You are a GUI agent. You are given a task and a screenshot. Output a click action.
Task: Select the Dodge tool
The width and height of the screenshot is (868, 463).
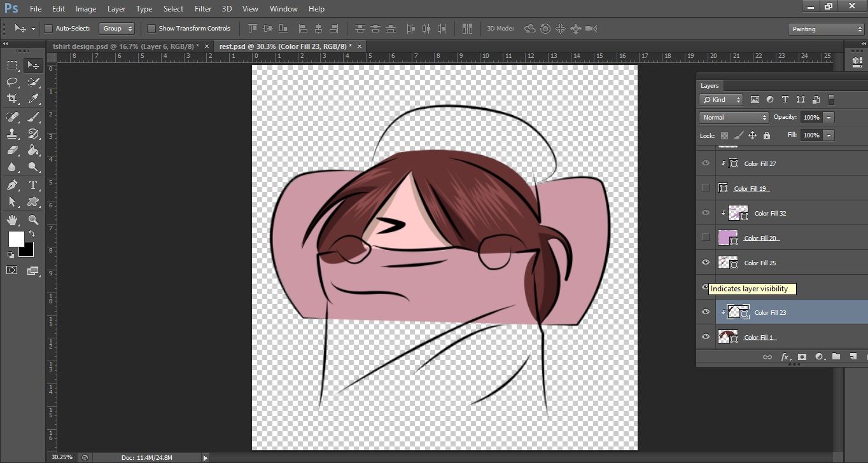tap(33, 167)
